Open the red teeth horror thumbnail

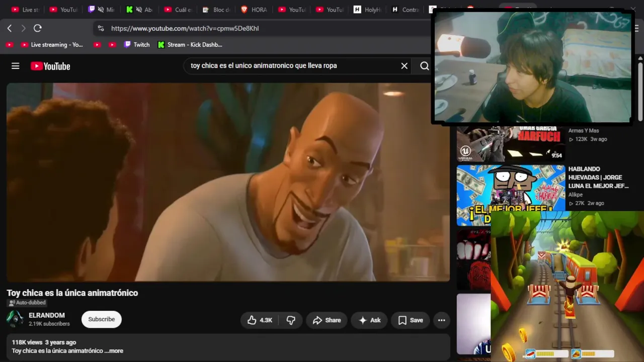pyautogui.click(x=473, y=259)
